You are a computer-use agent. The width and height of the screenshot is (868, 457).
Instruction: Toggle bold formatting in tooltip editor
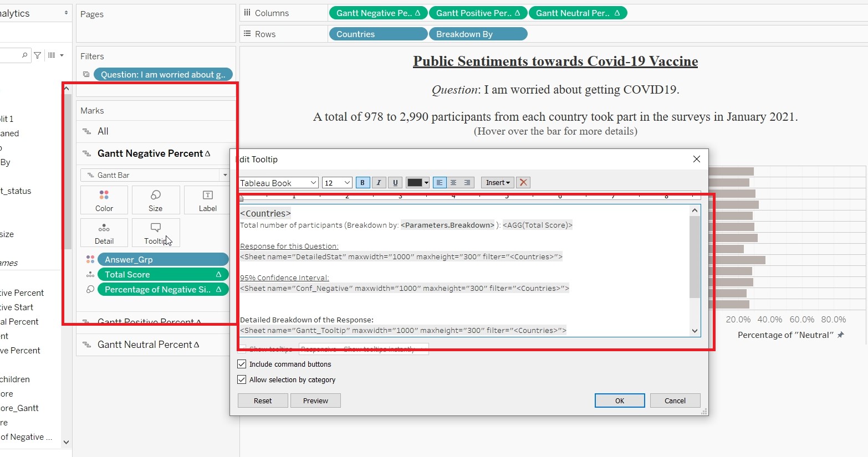[x=362, y=183]
